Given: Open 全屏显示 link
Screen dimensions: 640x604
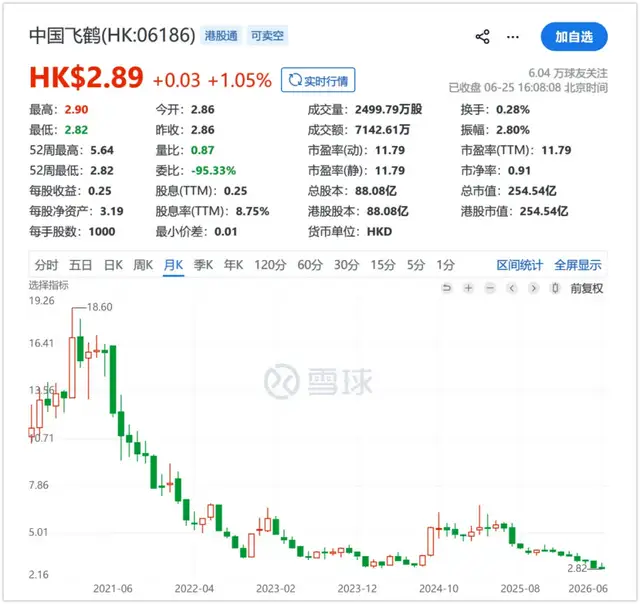Looking at the screenshot, I should click(x=578, y=265).
